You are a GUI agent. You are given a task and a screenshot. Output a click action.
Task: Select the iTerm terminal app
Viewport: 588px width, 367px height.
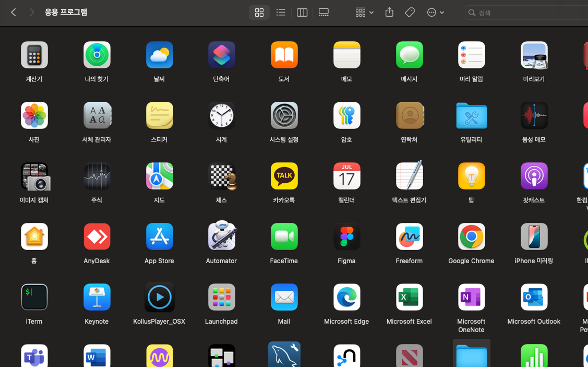34,297
